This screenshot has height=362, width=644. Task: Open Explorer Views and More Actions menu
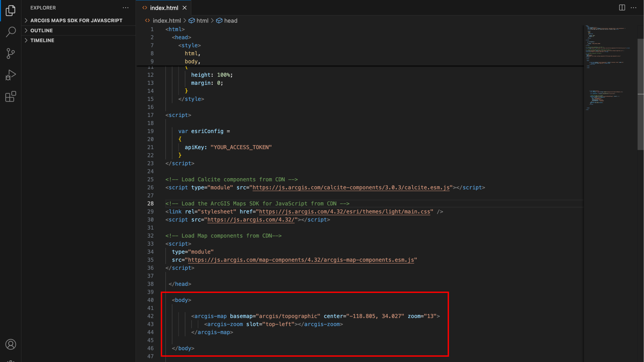point(125,8)
